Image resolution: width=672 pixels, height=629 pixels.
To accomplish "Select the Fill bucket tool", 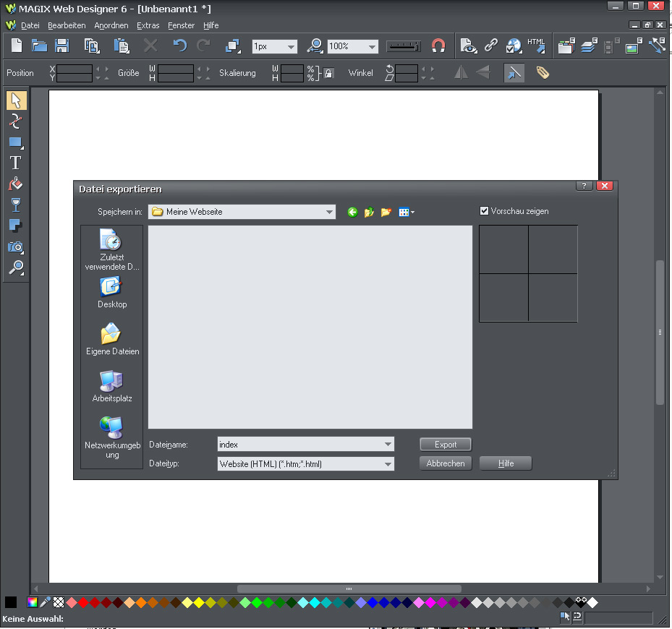I will pyautogui.click(x=16, y=184).
